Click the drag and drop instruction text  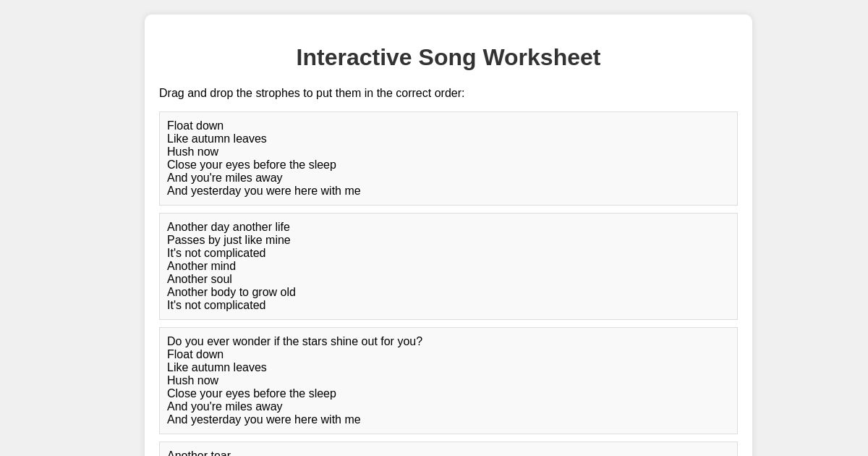tap(312, 93)
